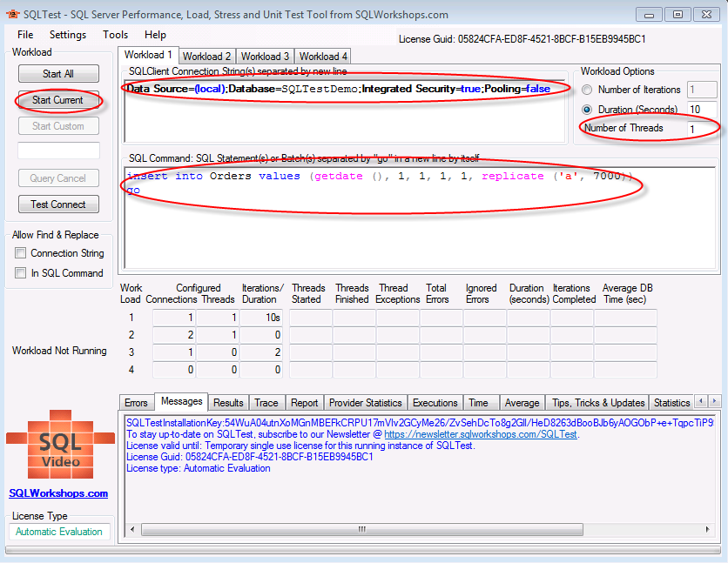Open the Report tab

point(305,403)
